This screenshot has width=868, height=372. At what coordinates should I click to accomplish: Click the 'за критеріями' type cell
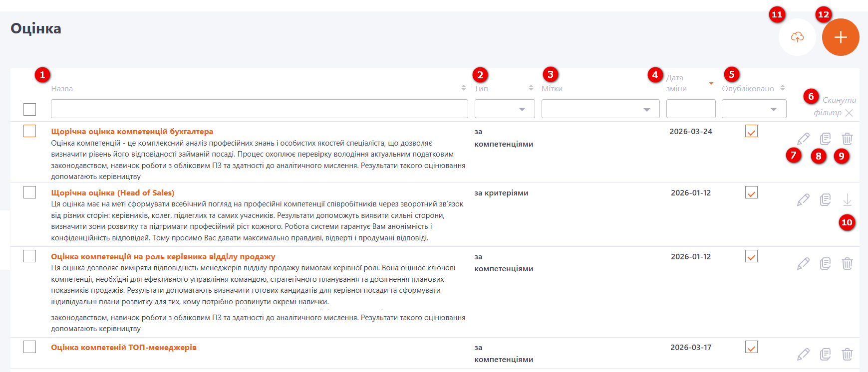502,193
